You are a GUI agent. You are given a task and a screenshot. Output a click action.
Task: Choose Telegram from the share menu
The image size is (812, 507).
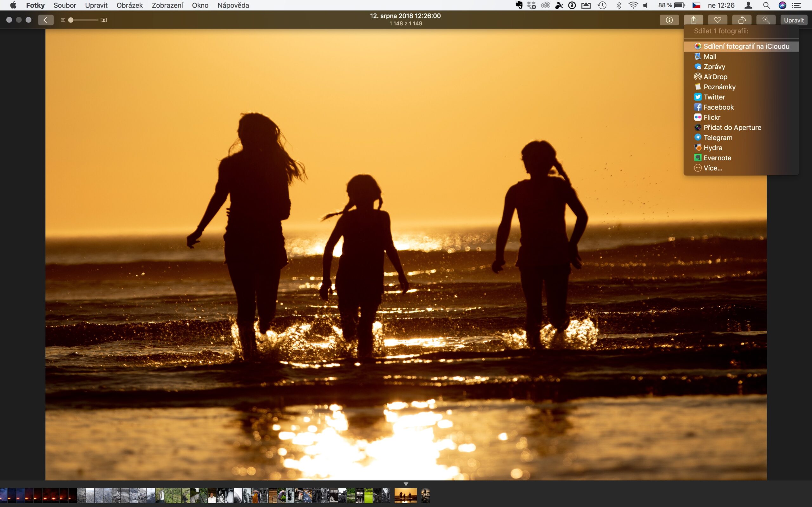point(718,138)
